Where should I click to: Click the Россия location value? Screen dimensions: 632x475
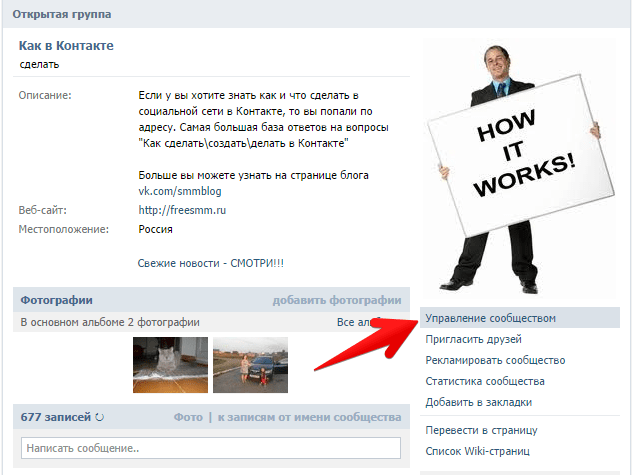click(155, 229)
